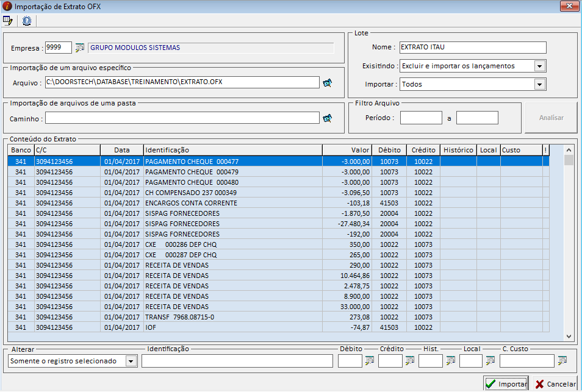
Task: Select row ENCARGOS CONTA CORRENTE
Action: click(278, 203)
